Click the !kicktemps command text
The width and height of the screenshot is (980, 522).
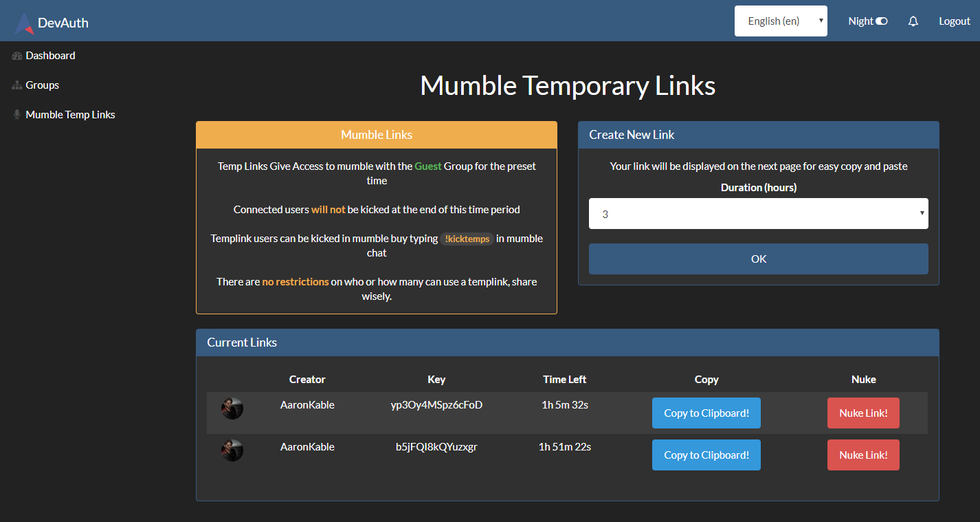[467, 239]
